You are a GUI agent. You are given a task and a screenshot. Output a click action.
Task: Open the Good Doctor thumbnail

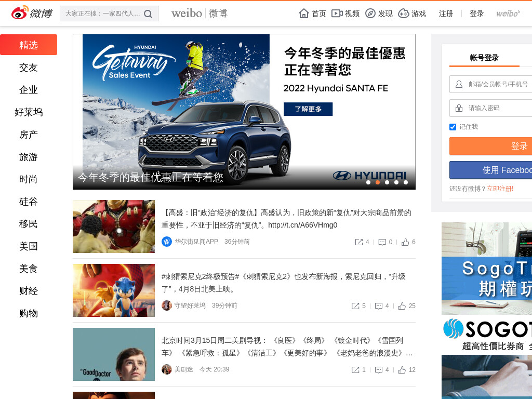pyautogui.click(x=114, y=354)
